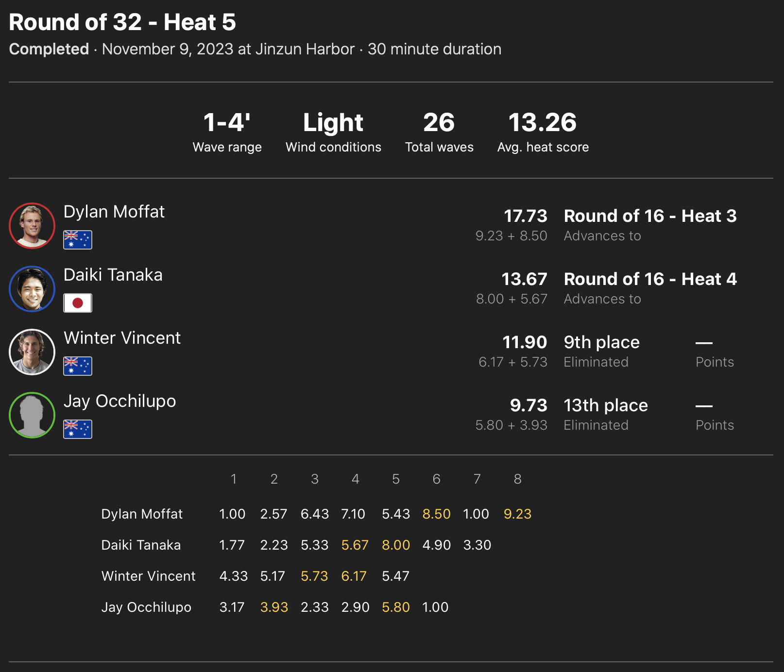The image size is (784, 672).
Task: Click Australian flag under Dylan Moffat
Action: [x=78, y=240]
